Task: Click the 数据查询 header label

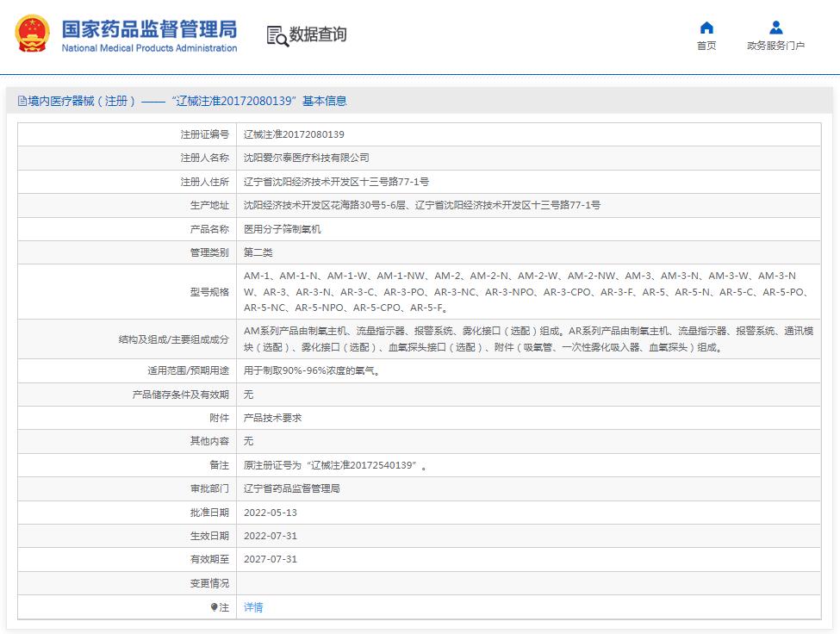Action: pos(317,35)
